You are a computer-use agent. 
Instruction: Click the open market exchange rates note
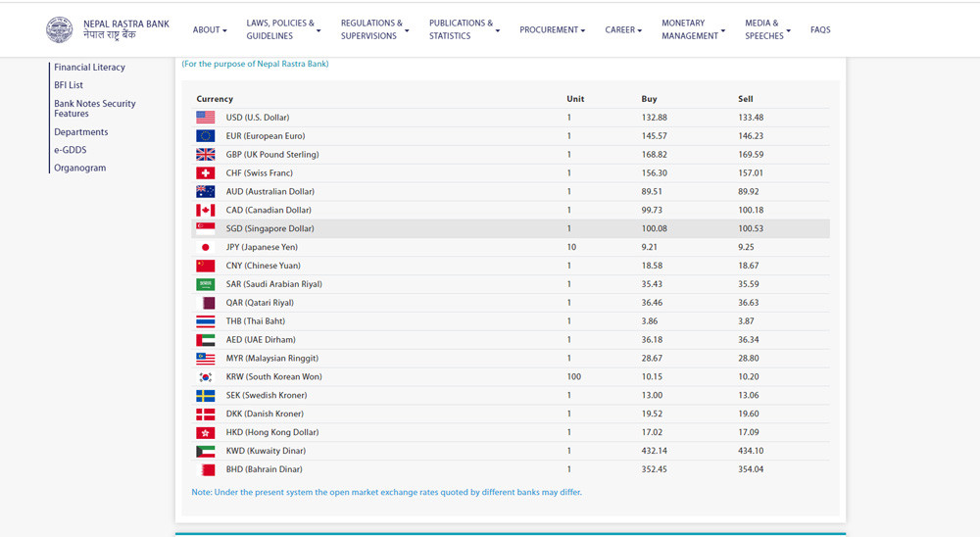pos(386,493)
